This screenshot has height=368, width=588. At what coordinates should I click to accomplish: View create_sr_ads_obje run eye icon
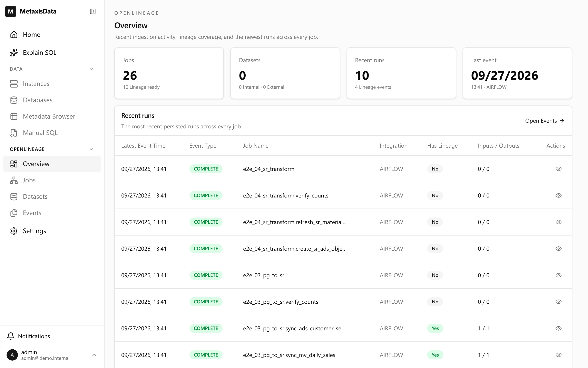(x=558, y=248)
